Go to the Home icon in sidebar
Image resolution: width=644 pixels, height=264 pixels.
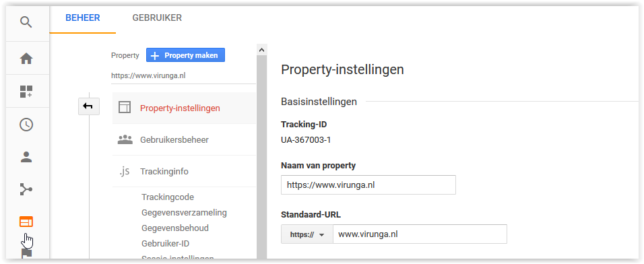coord(26,59)
